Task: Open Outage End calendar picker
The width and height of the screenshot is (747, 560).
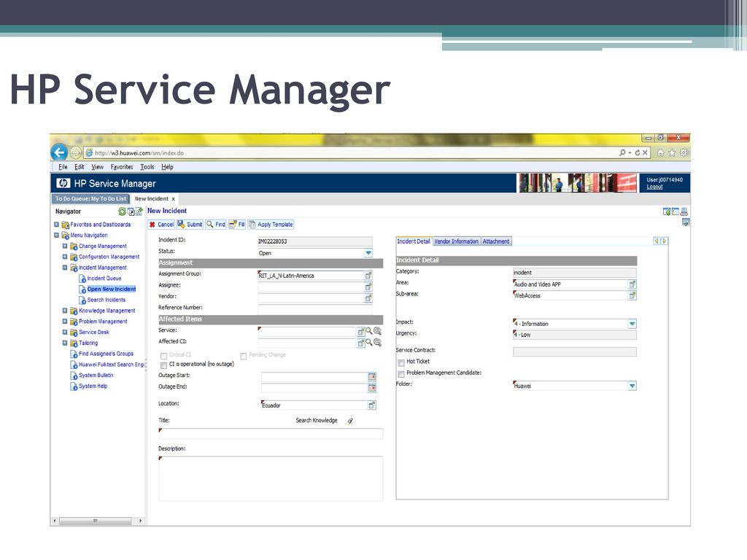Action: [372, 388]
